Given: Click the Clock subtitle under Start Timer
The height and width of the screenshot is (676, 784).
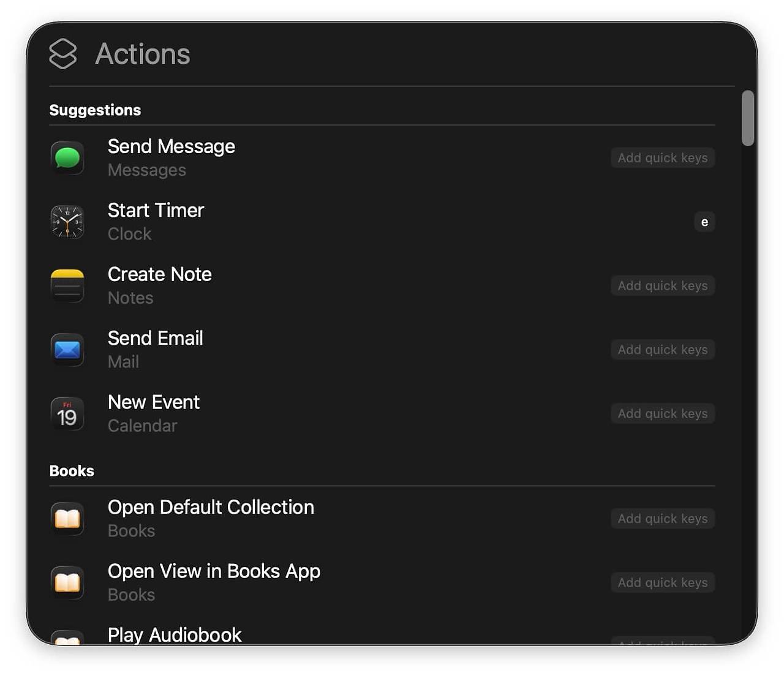Looking at the screenshot, I should tap(129, 234).
